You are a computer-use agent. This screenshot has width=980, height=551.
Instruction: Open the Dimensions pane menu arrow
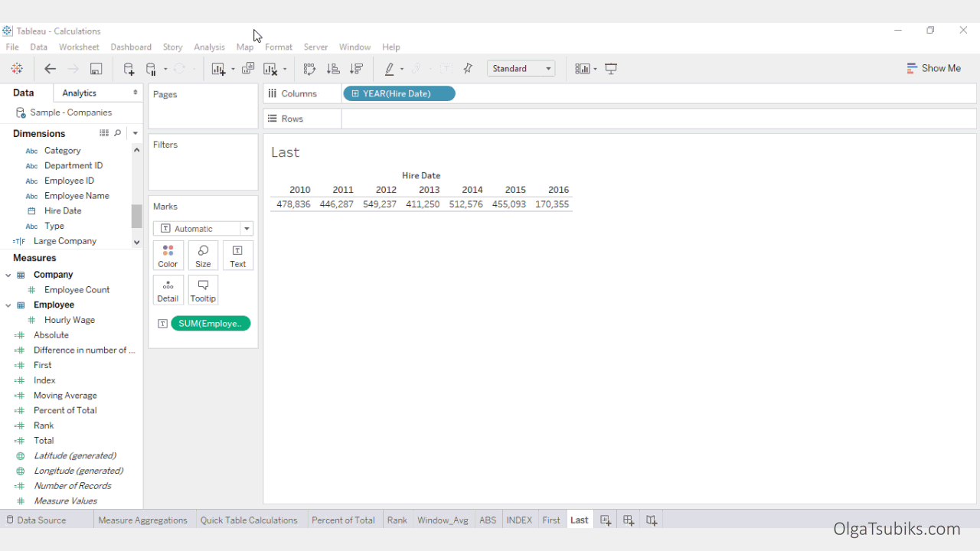(136, 133)
